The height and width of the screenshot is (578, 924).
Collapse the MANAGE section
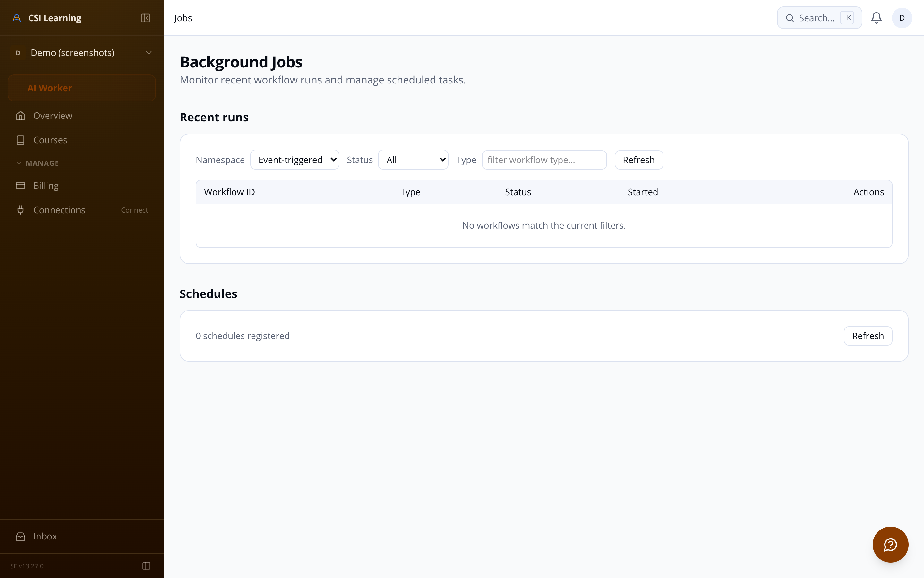pyautogui.click(x=38, y=163)
